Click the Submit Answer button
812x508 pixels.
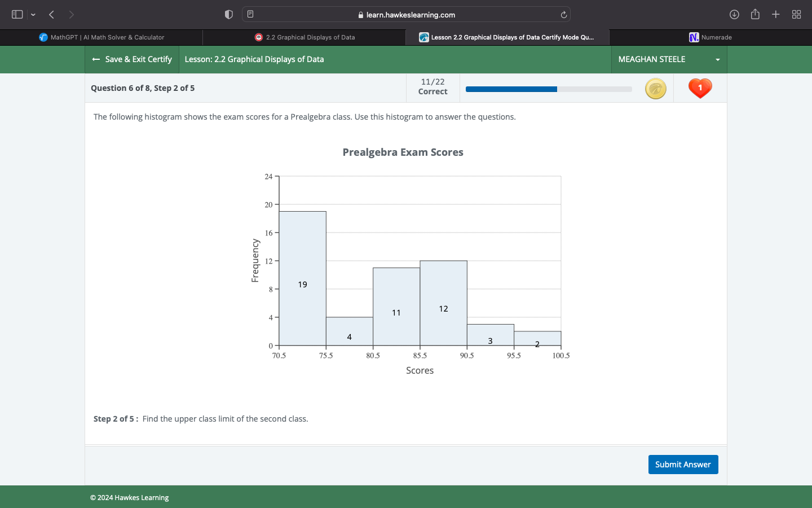point(683,464)
